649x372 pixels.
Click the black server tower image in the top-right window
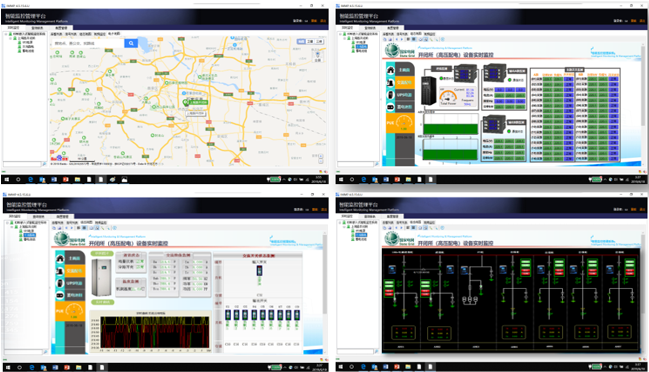(429, 90)
